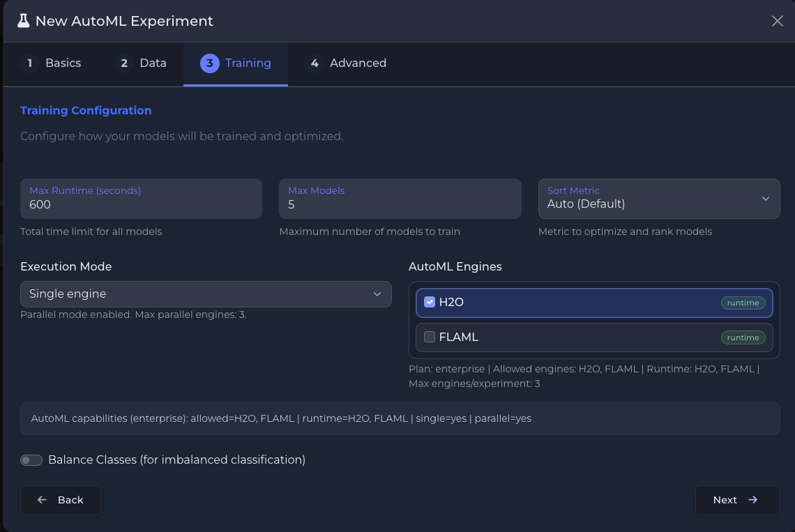The width and height of the screenshot is (795, 532).
Task: Click the runtime badge next to FLAML
Action: (743, 337)
